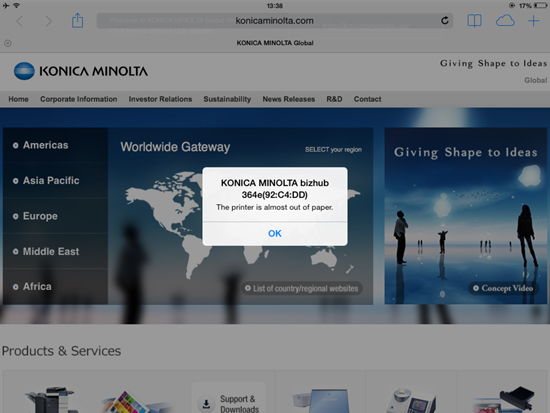Screen dimensions: 550x413
Task: Select the Middle East region
Action: click(x=55, y=251)
